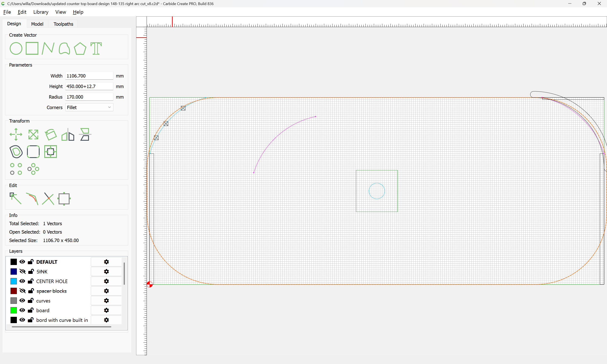Hide the CENTER HOLE layer

pyautogui.click(x=22, y=281)
